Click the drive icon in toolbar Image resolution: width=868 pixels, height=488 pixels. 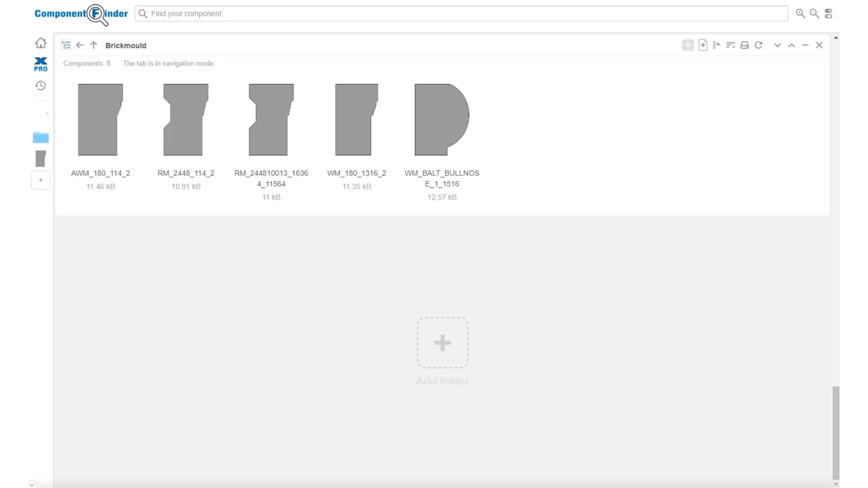[x=744, y=46]
